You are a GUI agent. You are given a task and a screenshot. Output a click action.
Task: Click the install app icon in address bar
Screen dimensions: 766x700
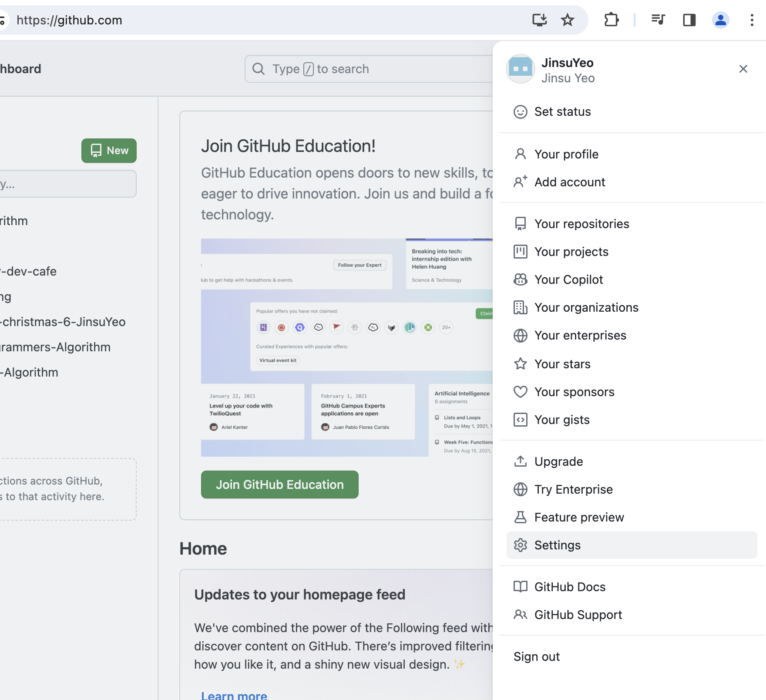539,20
